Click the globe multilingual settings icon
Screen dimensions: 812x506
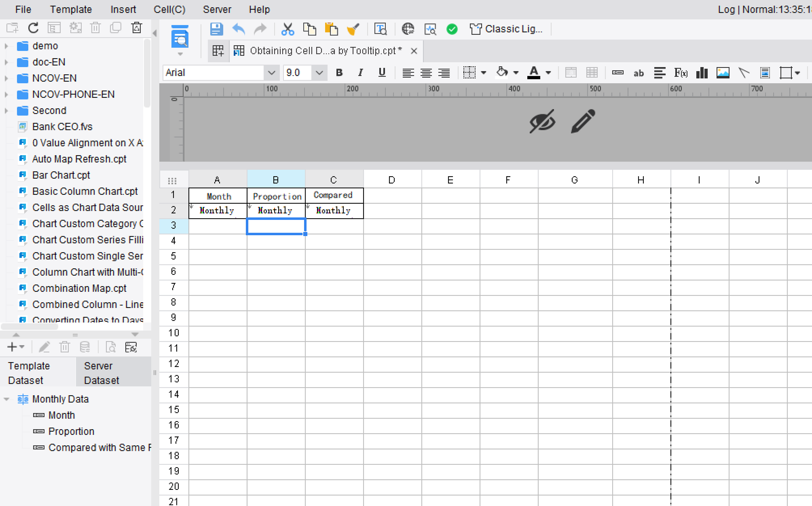pyautogui.click(x=408, y=29)
